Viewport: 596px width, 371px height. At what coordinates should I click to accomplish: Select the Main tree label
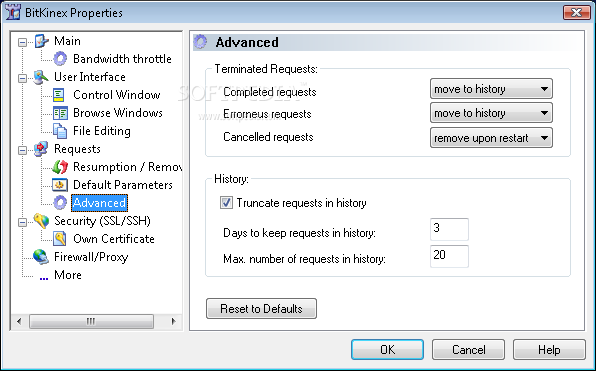[67, 41]
